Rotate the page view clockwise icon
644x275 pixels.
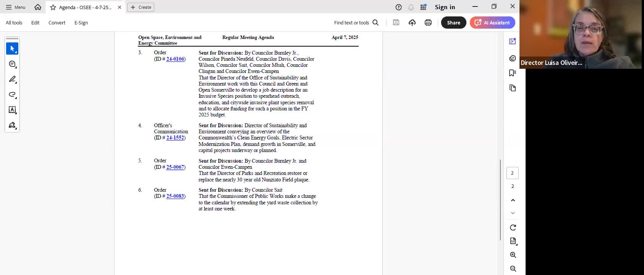[513, 228]
